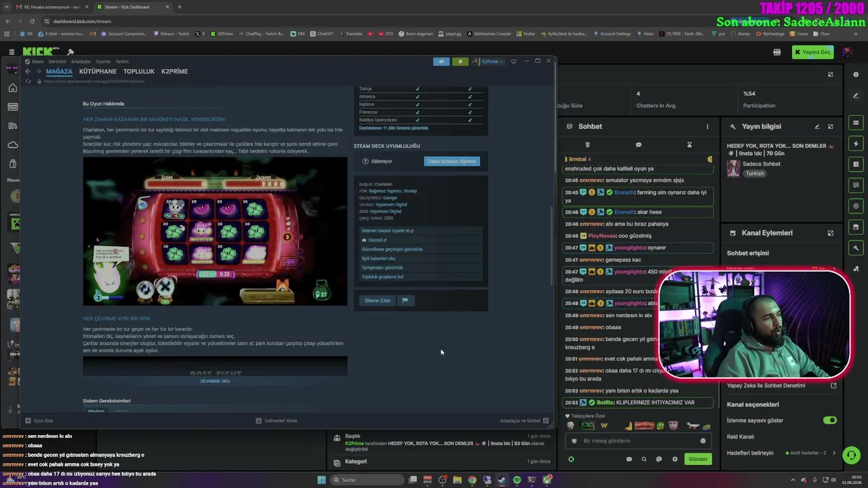This screenshot has width=868, height=488.
Task: Open the Görünüm menu in Steam
Action: (57, 62)
